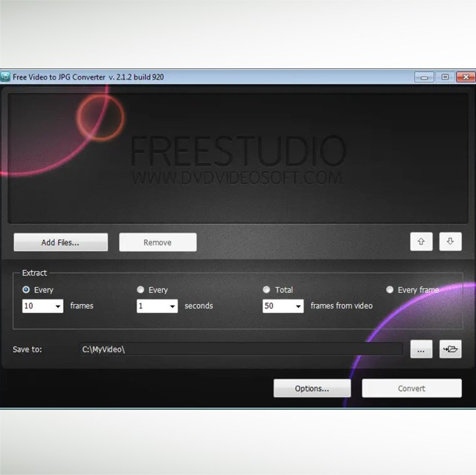Open the total frames dropdown showing 50
Viewport: 476px width, 475px height.
point(283,306)
